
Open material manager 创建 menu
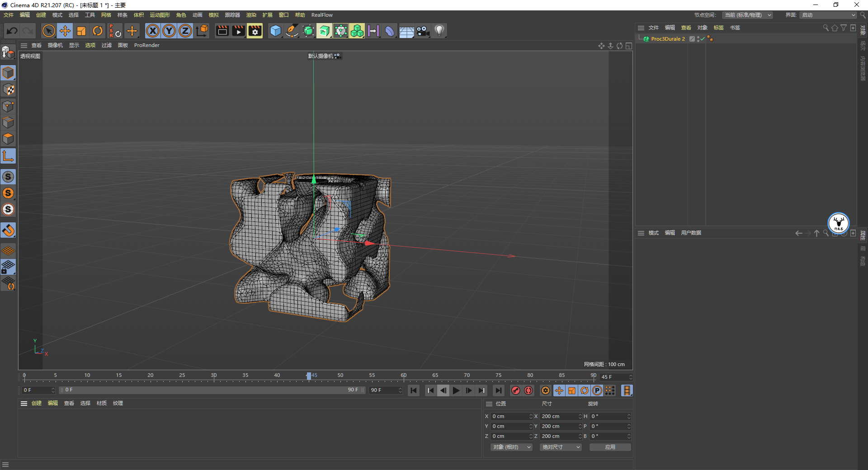37,403
